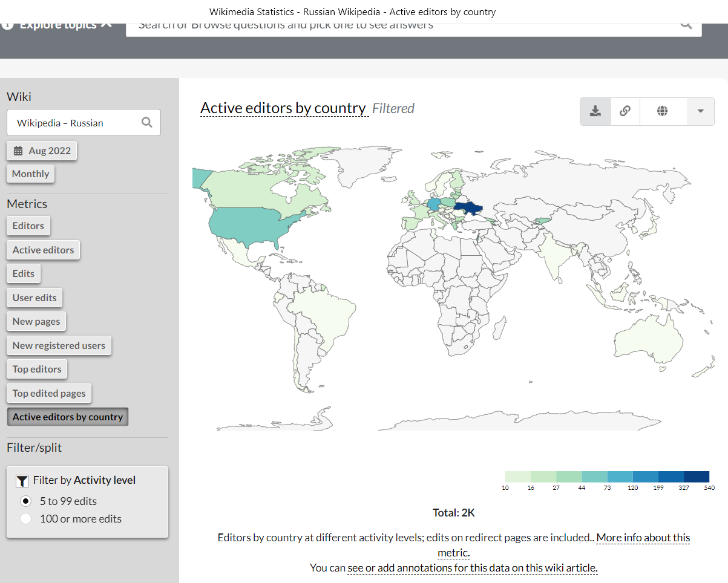Collapse the Explore topics chevron

107,25
